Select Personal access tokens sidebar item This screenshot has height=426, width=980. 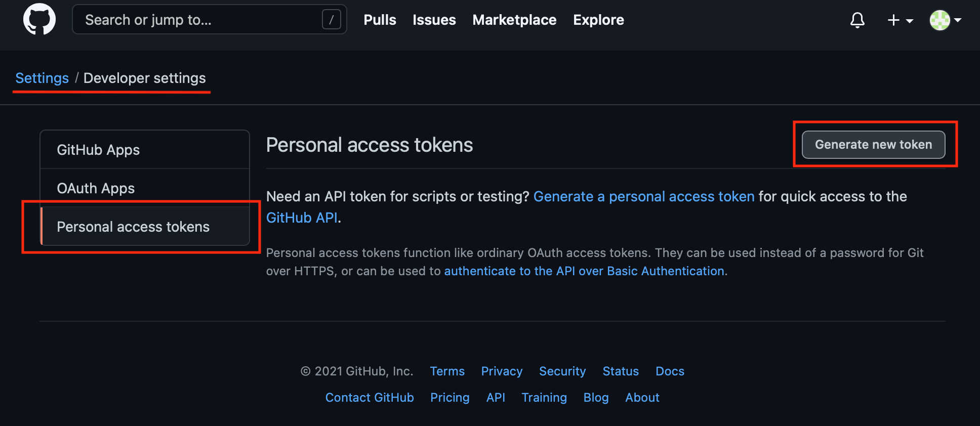point(133,227)
